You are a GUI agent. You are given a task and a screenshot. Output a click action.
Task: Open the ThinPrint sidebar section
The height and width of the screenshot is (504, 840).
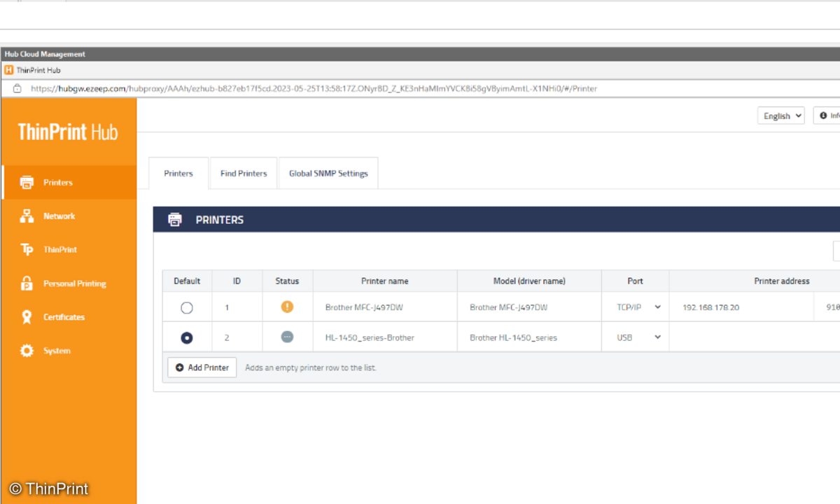[x=69, y=250]
